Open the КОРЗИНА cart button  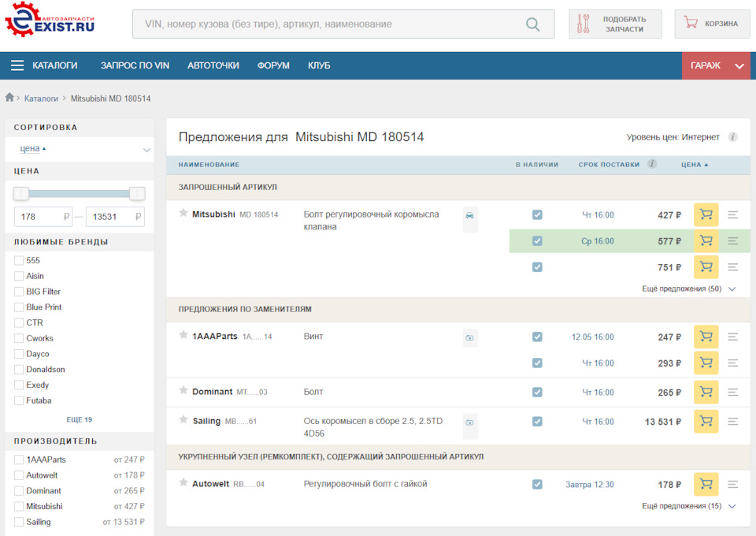coord(712,24)
